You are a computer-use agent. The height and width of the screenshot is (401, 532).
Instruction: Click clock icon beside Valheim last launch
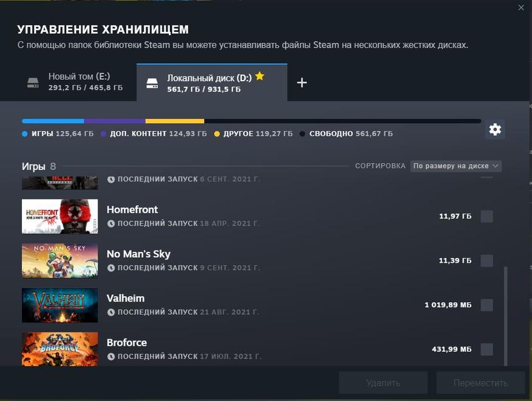(111, 312)
